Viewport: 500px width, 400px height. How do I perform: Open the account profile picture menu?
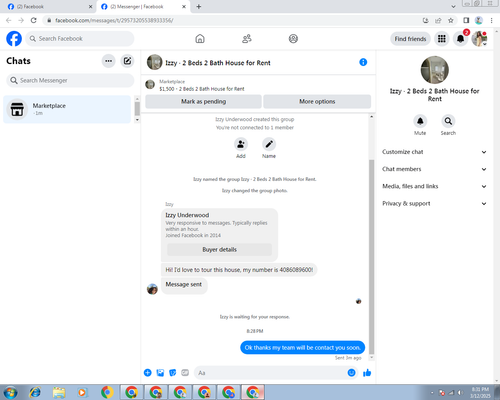pos(479,39)
